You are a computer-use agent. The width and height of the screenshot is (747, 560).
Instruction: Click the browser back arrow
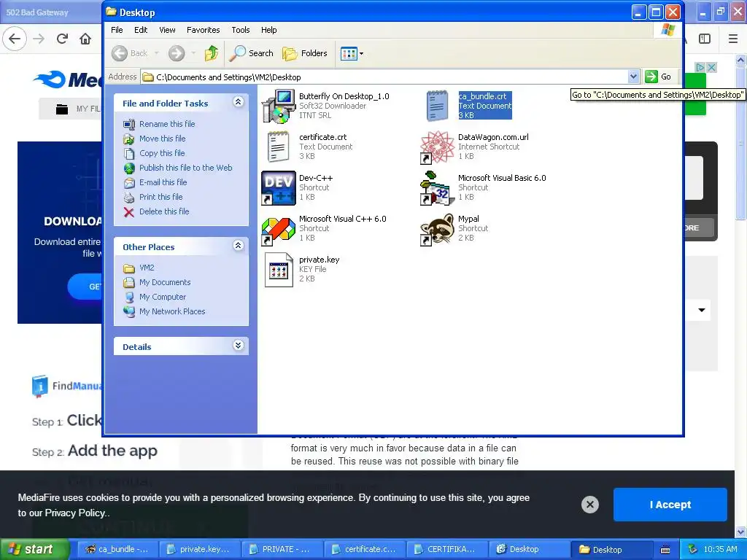pyautogui.click(x=15, y=39)
